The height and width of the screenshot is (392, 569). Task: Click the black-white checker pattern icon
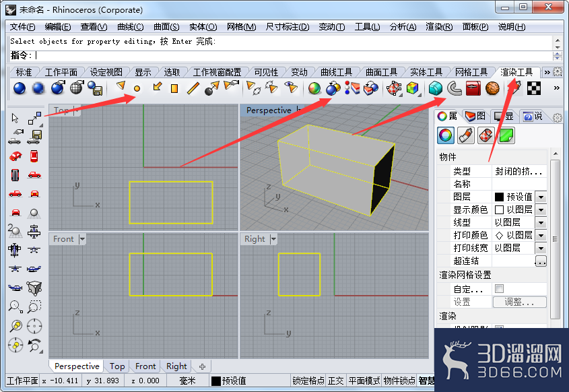(533, 88)
